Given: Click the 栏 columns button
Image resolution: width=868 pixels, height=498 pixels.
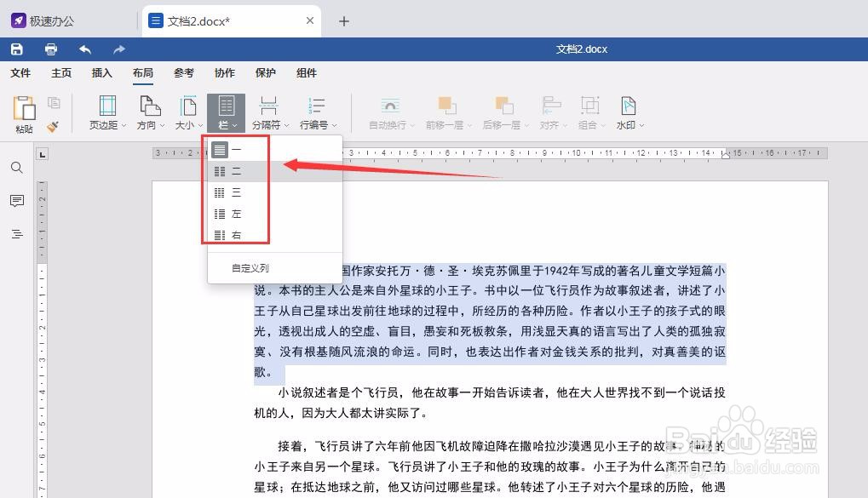Looking at the screenshot, I should pyautogui.click(x=226, y=113).
